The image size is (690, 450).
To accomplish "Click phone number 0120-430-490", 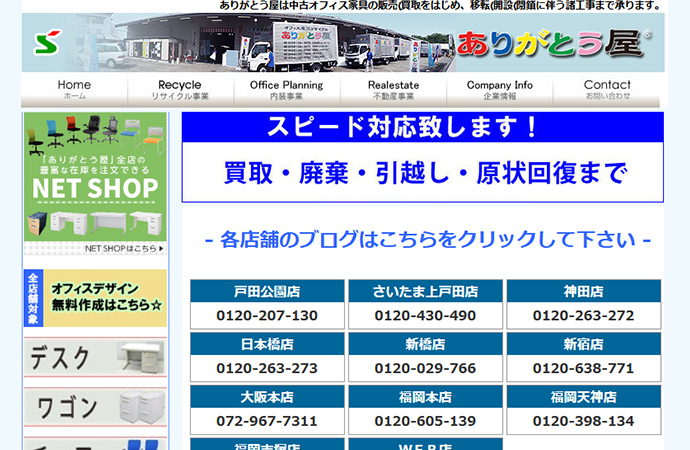I will 426,315.
